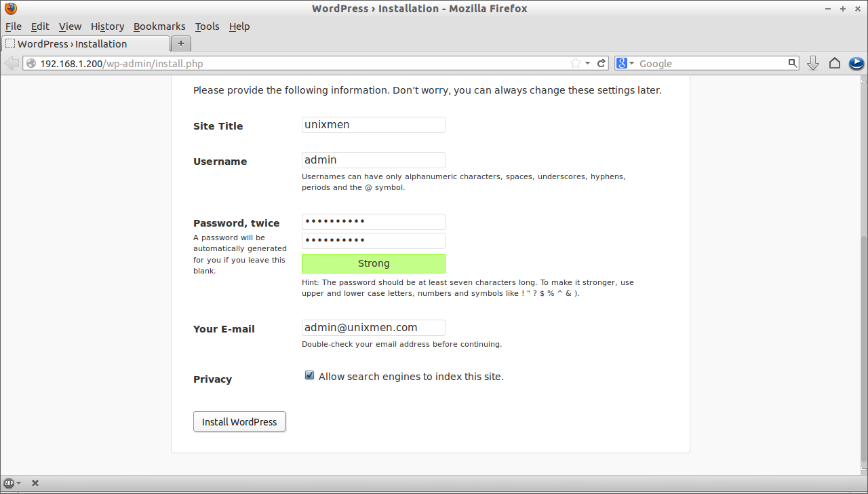Open a new tab with the plus button
Viewport: 868px width, 494px height.
(181, 43)
